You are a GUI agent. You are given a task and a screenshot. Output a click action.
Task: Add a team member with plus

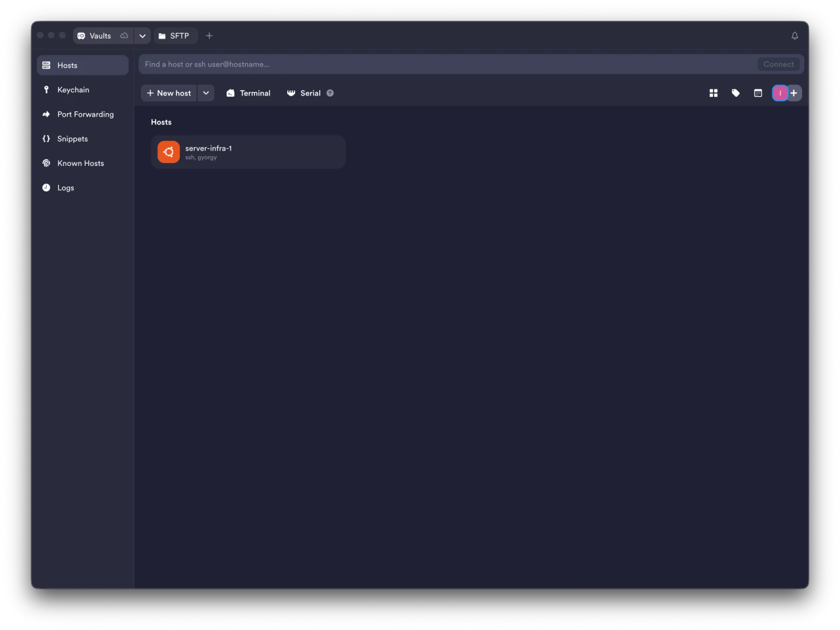pyautogui.click(x=794, y=93)
